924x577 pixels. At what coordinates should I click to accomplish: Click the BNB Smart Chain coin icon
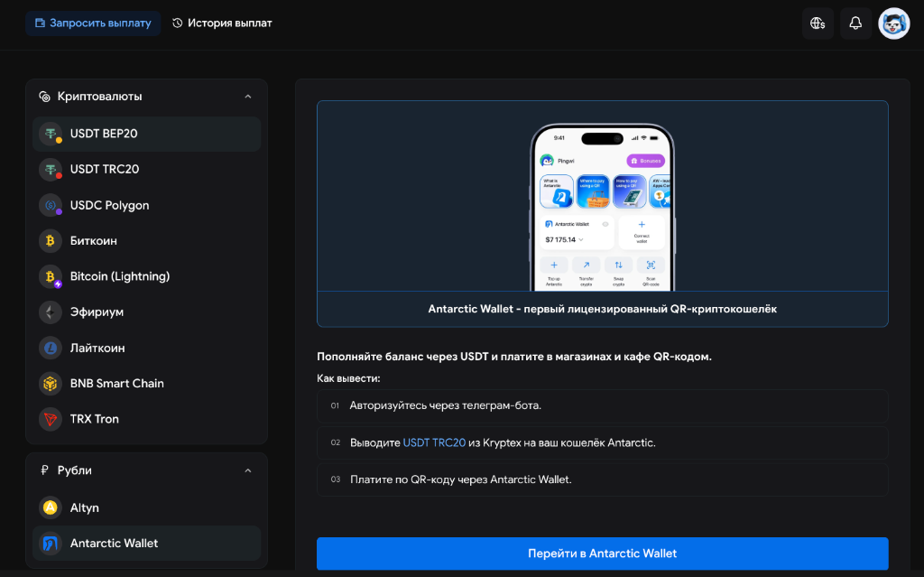tap(51, 384)
